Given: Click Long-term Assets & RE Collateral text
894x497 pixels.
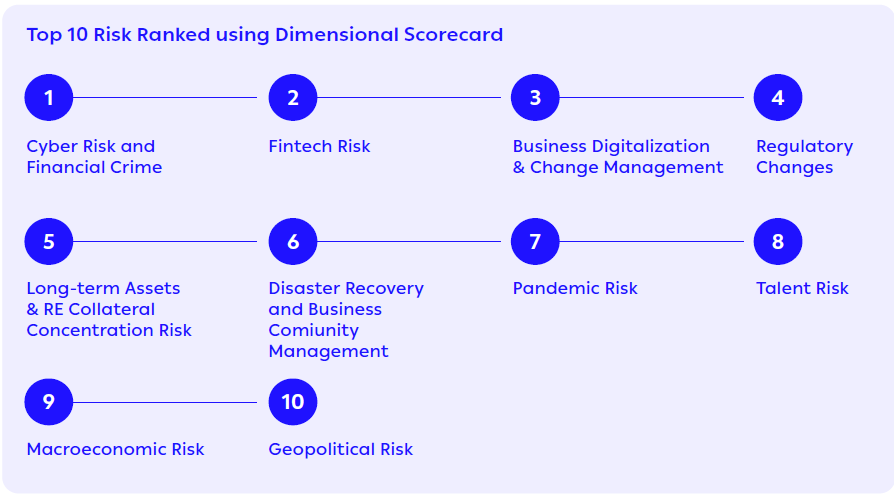Looking at the screenshot, I should tap(103, 299).
